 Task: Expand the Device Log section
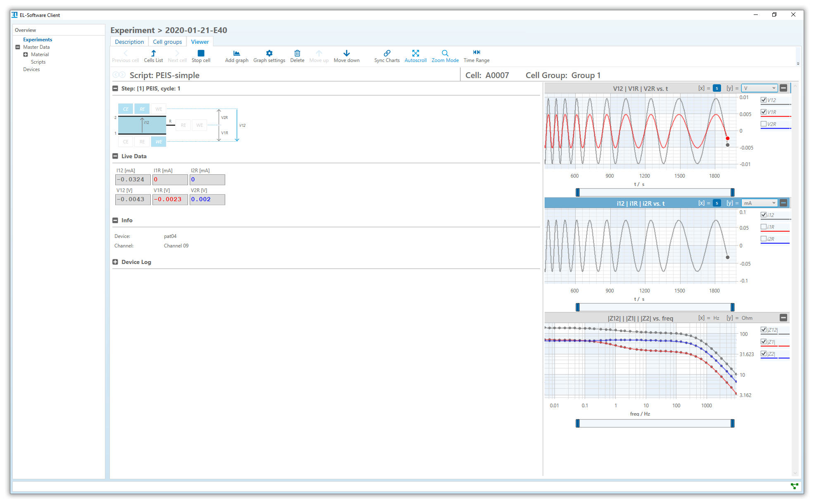point(115,262)
